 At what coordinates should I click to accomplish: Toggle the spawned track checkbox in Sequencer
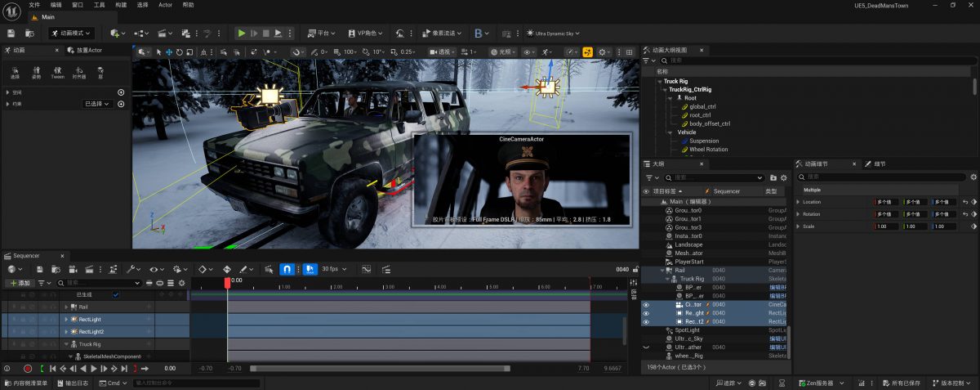click(115, 294)
